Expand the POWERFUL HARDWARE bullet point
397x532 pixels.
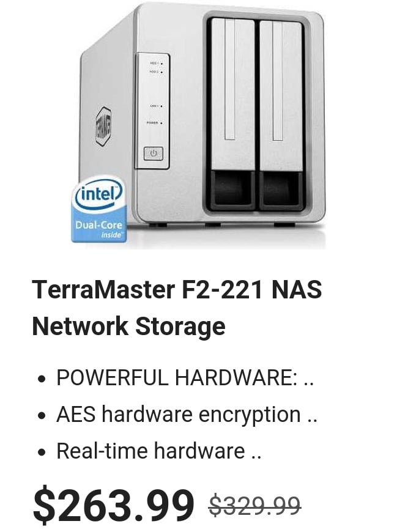coord(185,377)
